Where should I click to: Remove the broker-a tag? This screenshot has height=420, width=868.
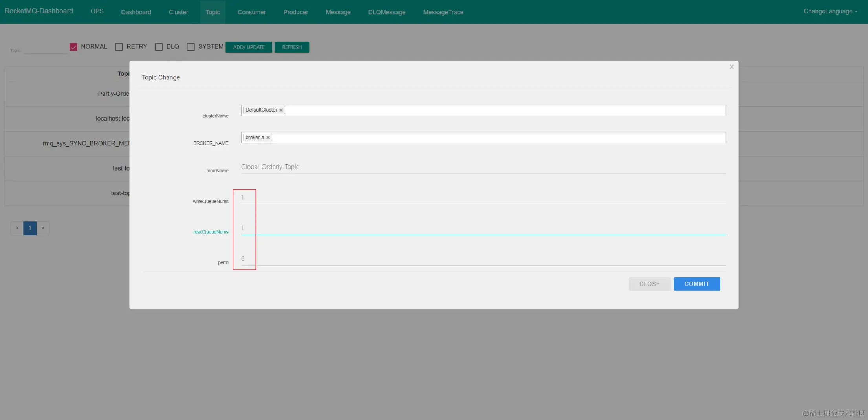pos(268,138)
